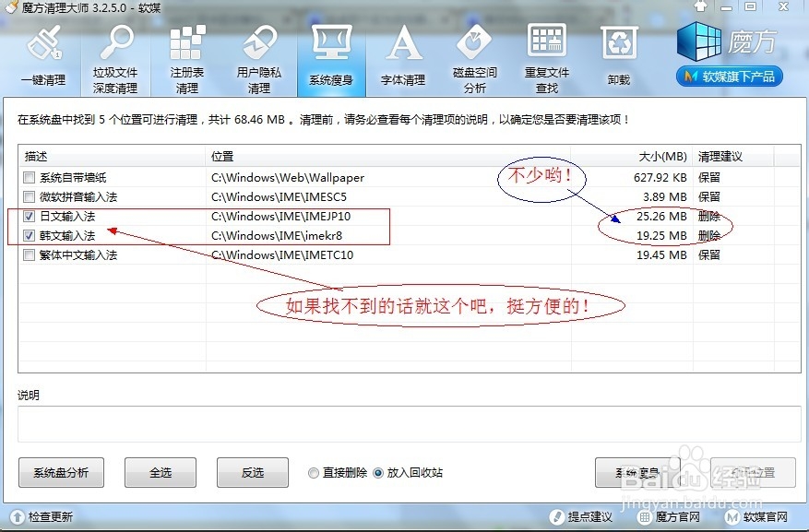
Task: Sort by the 位置 column header
Action: pyautogui.click(x=388, y=156)
